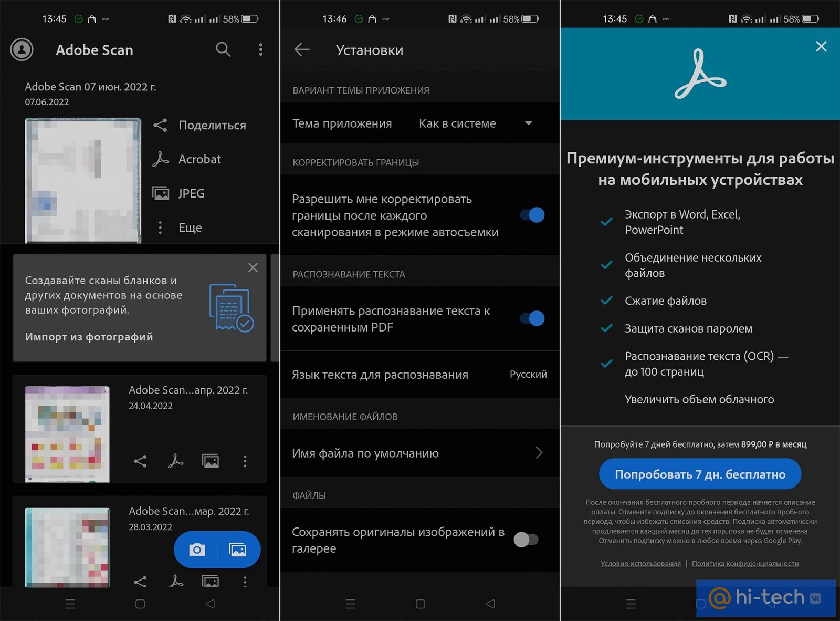Toggle border adjustment after auto-capture
The width and height of the screenshot is (840, 621).
click(532, 215)
